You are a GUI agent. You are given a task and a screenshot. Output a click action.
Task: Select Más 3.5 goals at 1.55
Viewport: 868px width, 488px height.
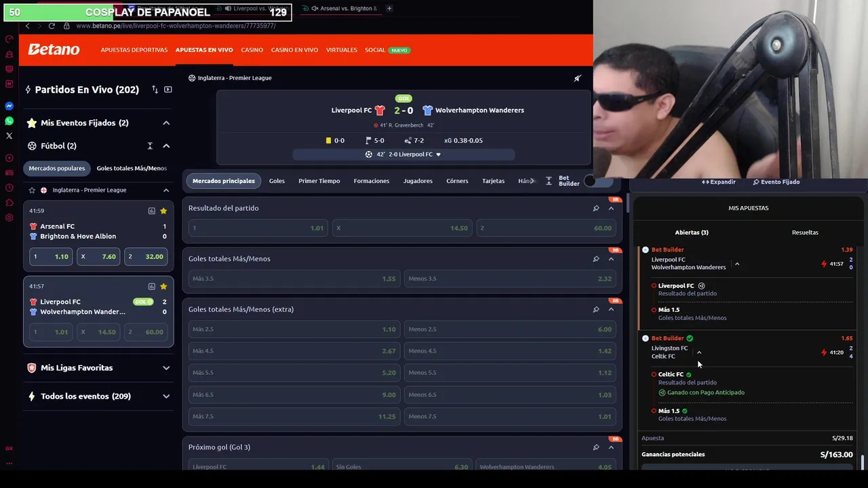point(294,279)
